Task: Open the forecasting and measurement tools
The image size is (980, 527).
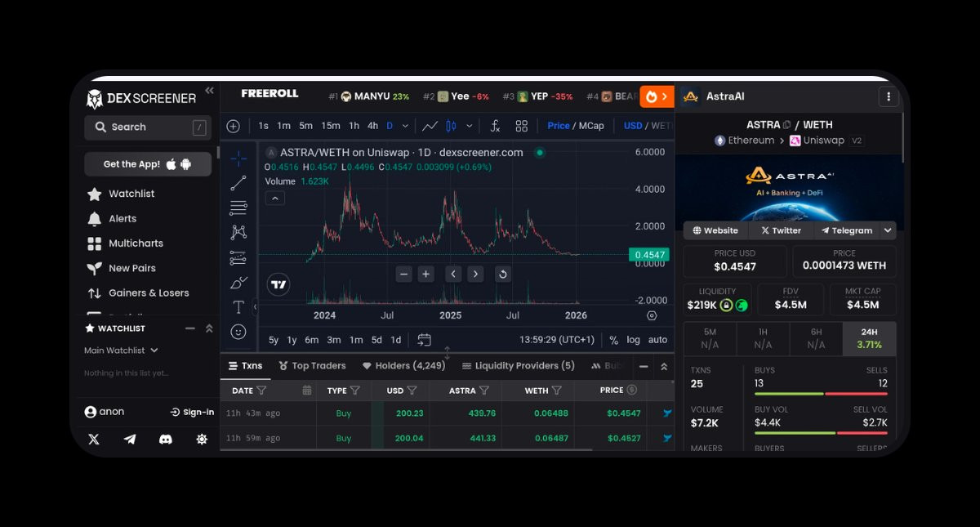Action: click(238, 257)
